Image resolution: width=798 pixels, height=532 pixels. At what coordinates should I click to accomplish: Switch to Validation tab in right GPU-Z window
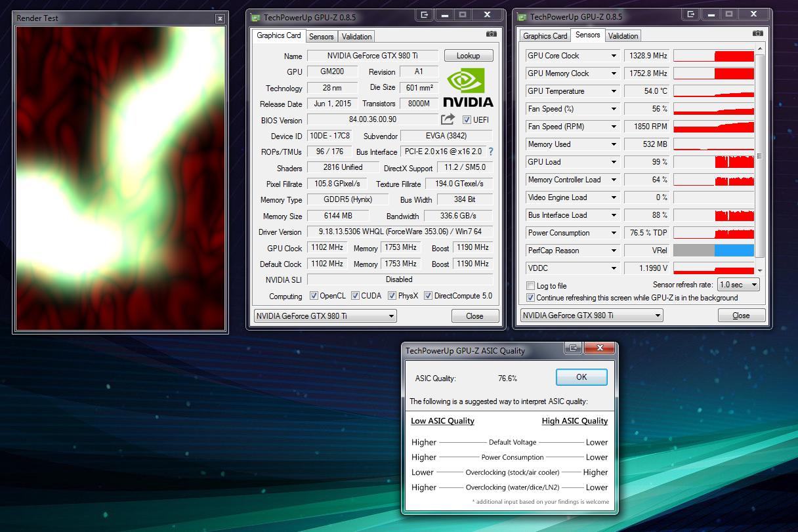point(623,36)
